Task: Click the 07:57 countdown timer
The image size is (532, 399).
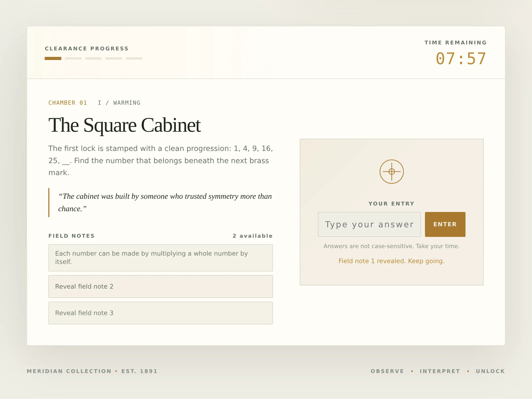Action: (x=461, y=58)
